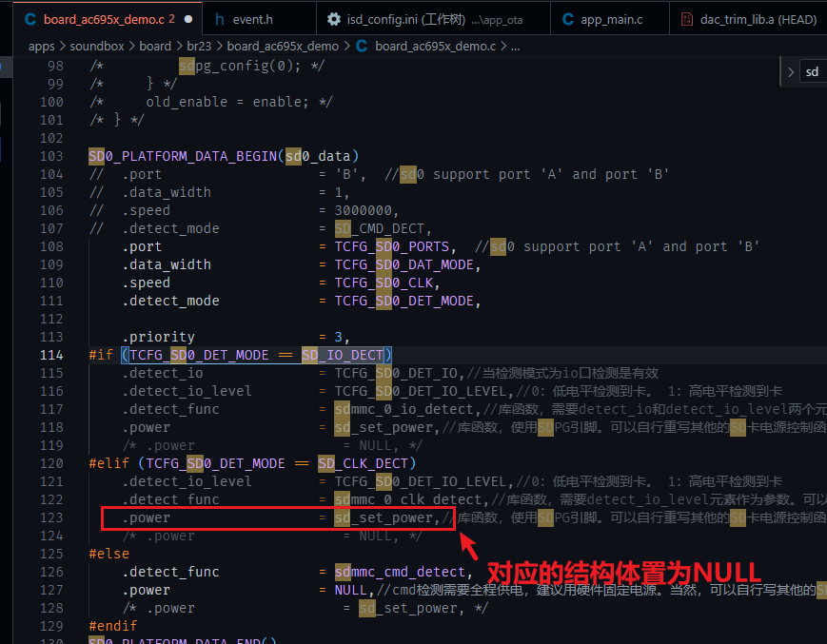Click line number 114 in the gutter

[x=51, y=355]
